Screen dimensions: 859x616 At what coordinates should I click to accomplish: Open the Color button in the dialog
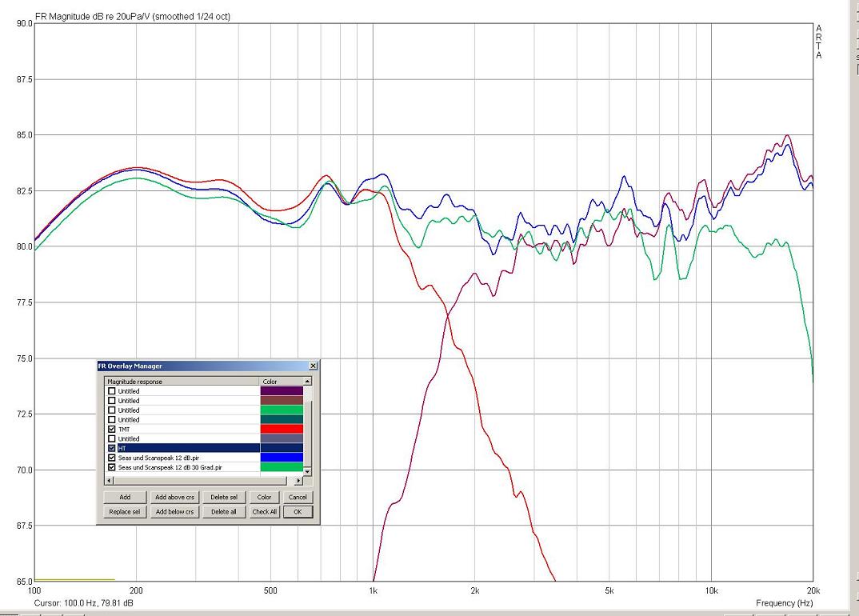pos(264,498)
